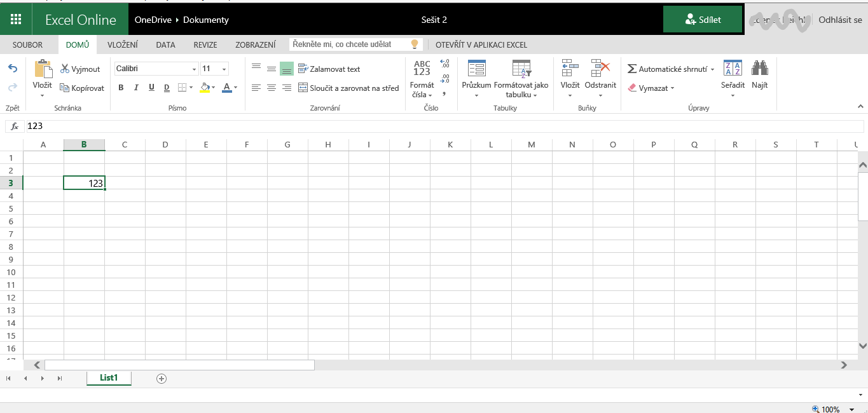Viewport: 868px width, 413px height.
Task: Switch to the DATA tab
Action: pos(165,45)
